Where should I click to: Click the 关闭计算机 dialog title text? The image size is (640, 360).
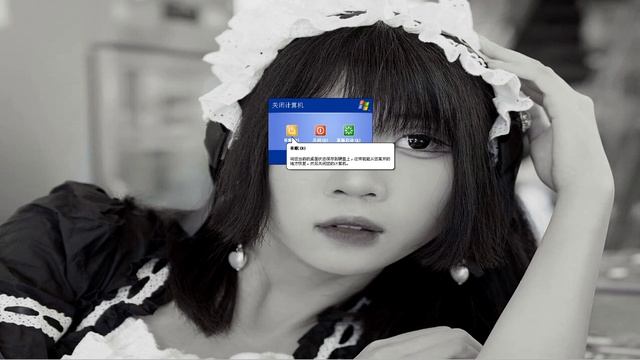click(288, 105)
